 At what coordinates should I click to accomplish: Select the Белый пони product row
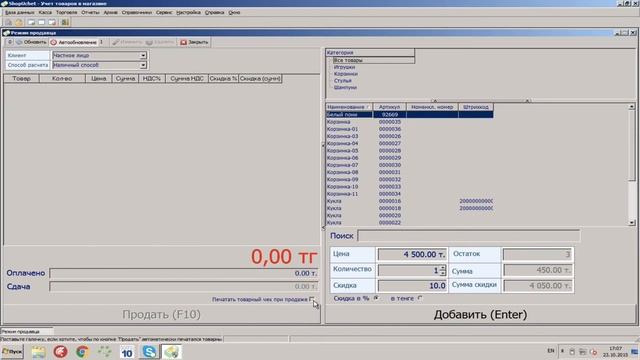pyautogui.click(x=409, y=115)
